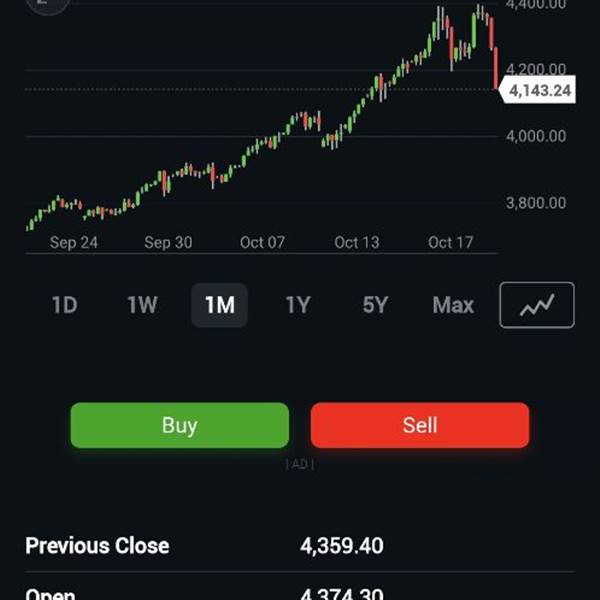Click the 4,143.24 current price label
The image size is (600, 600).
(539, 91)
